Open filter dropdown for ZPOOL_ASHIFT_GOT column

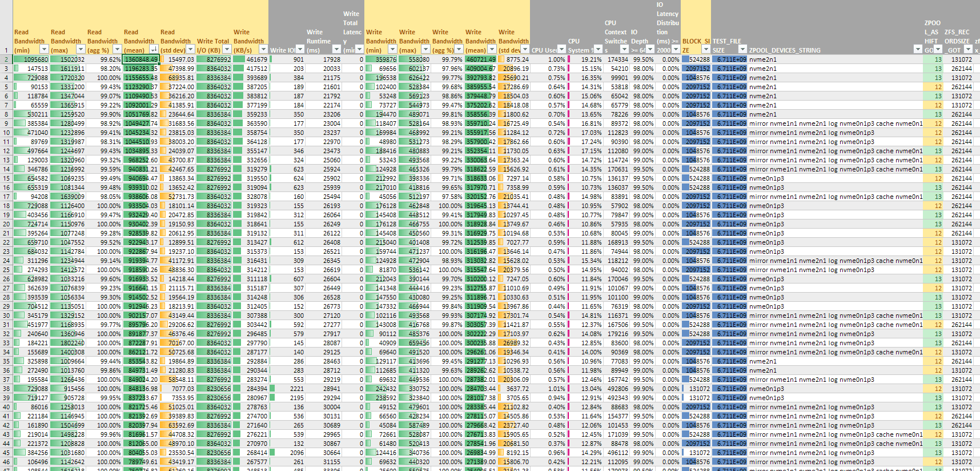tap(938, 50)
